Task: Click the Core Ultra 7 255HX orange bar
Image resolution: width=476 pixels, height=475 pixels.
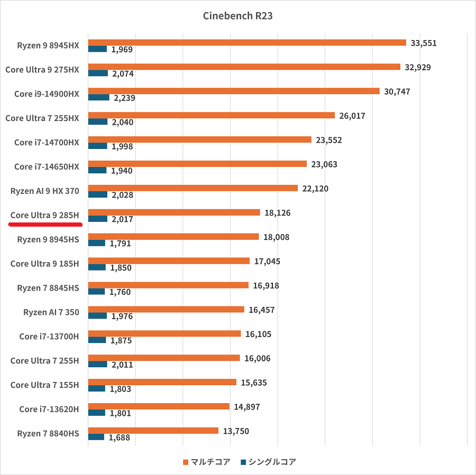Action: [x=211, y=115]
